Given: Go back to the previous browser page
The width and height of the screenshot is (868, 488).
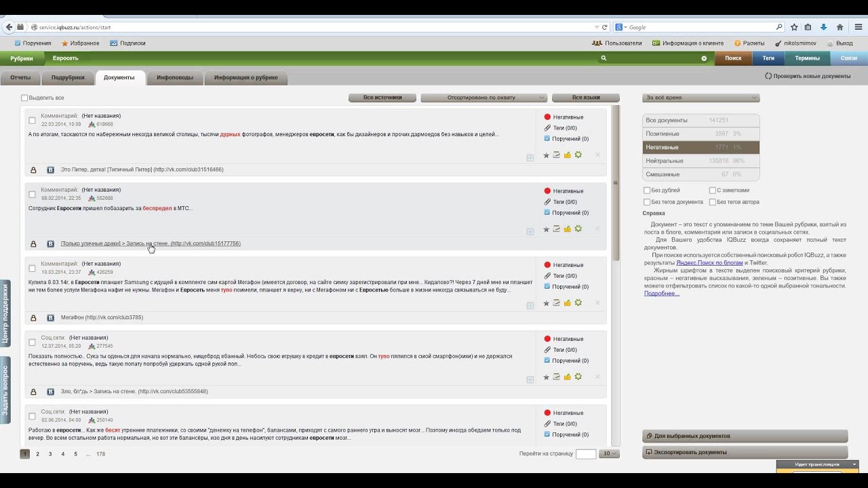Looking at the screenshot, I should tap(8, 27).
